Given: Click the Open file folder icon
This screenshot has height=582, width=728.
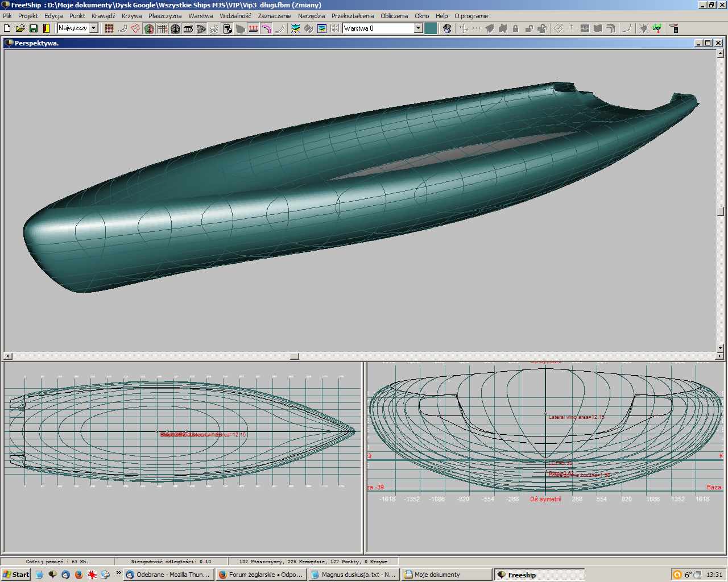Looking at the screenshot, I should pos(20,28).
